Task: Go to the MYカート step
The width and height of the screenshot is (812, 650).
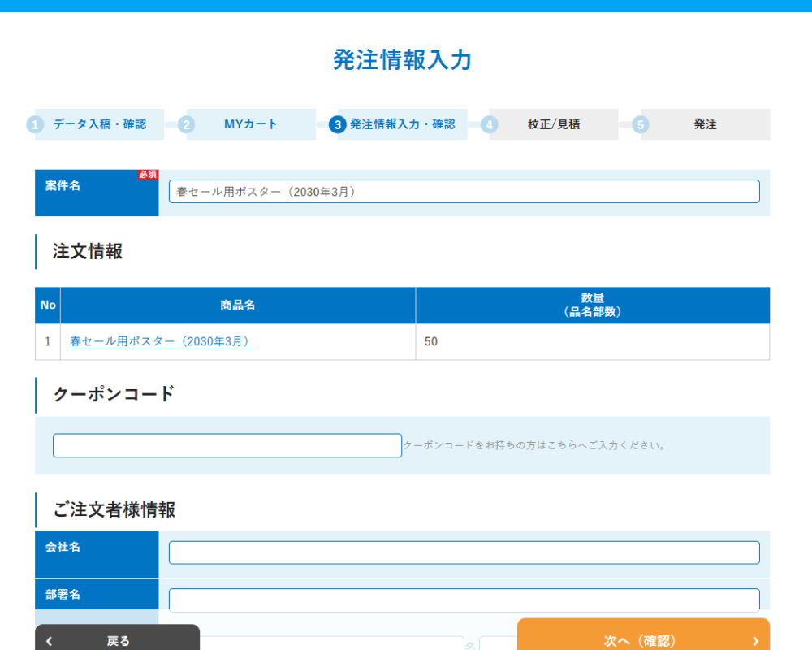Action: (247, 124)
